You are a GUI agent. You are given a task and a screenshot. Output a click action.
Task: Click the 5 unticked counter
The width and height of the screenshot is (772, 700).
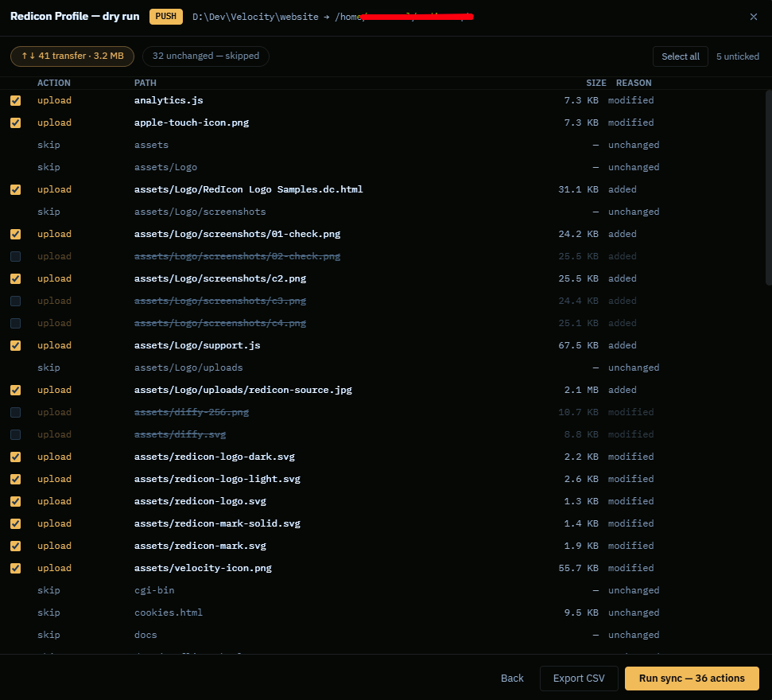pyautogui.click(x=738, y=56)
